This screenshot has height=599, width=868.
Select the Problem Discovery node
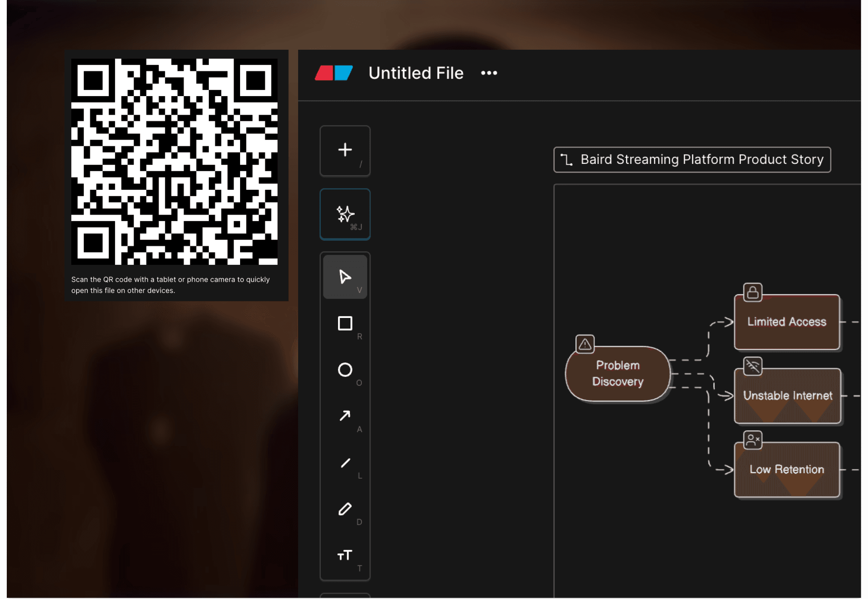pyautogui.click(x=617, y=374)
